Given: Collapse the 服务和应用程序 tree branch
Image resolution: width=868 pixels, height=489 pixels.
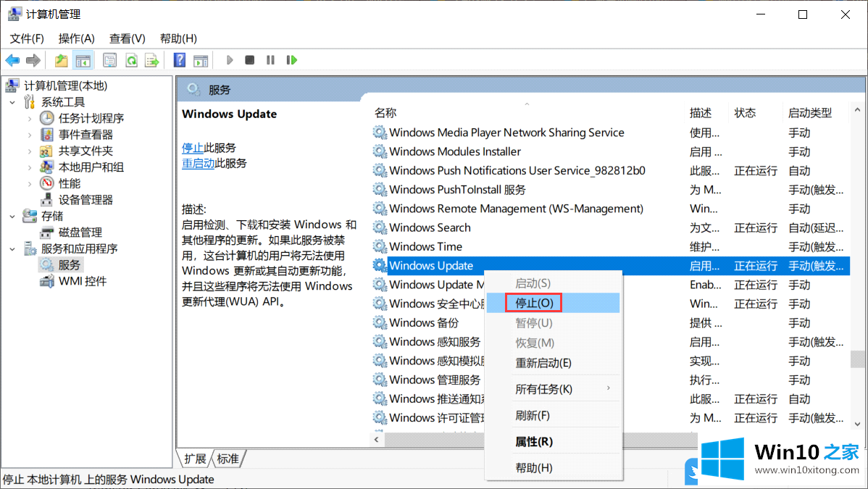Looking at the screenshot, I should click(12, 249).
